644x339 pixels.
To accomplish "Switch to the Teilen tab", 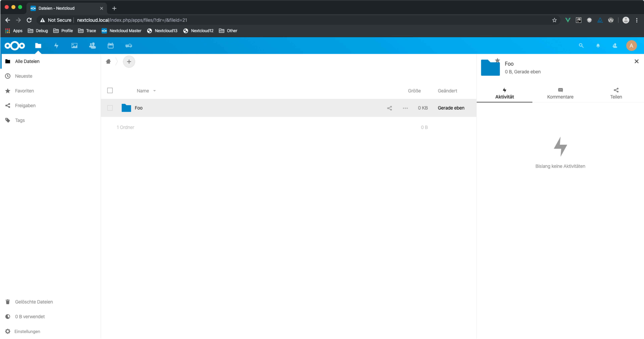I will point(616,93).
